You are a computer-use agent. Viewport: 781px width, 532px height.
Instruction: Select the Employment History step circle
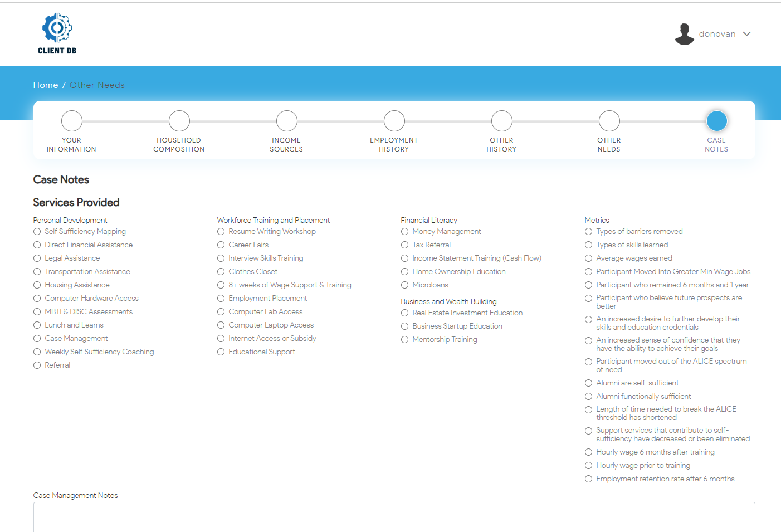click(x=394, y=121)
